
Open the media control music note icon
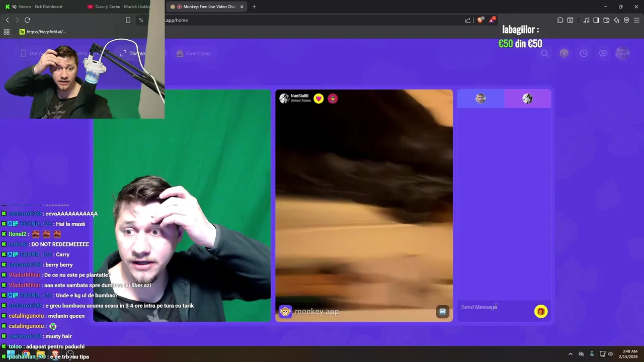click(586, 20)
